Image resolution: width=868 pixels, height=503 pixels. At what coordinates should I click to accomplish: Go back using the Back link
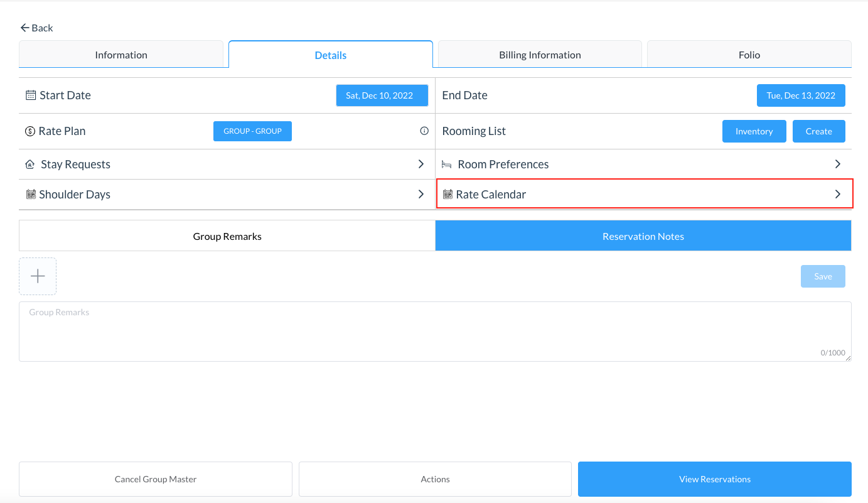pos(36,28)
